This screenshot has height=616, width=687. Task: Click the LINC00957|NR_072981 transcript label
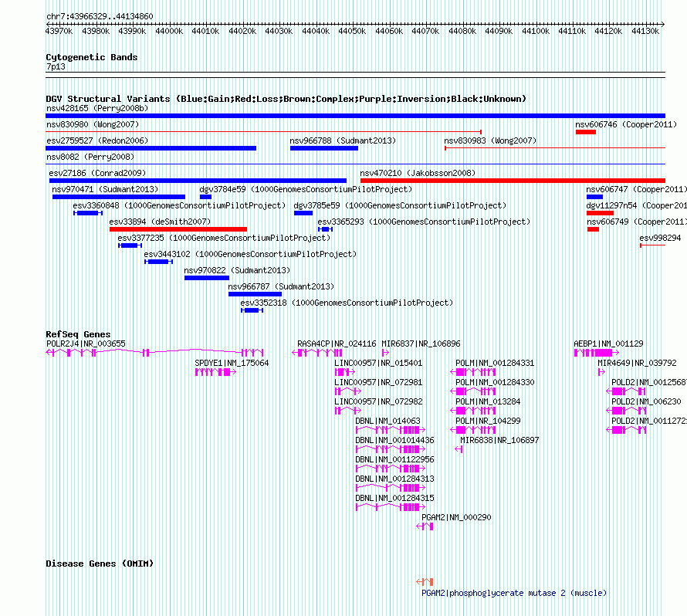pos(378,382)
